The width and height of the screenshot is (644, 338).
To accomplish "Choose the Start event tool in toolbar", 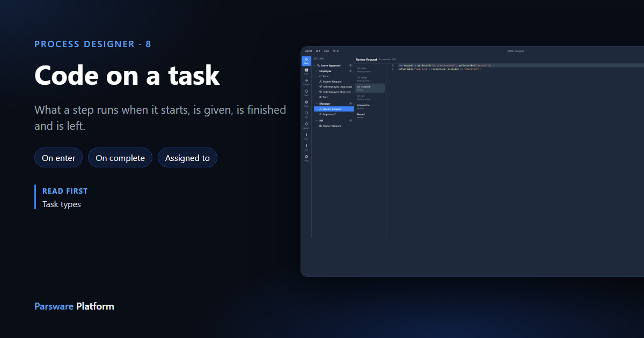I will point(306,93).
